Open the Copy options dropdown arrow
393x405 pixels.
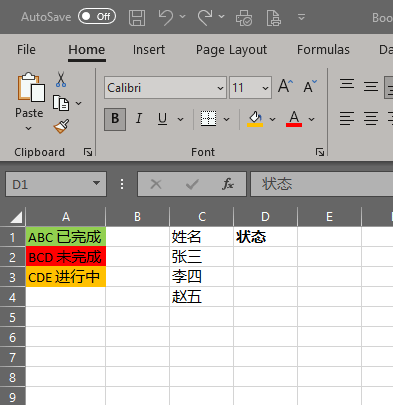point(78,103)
